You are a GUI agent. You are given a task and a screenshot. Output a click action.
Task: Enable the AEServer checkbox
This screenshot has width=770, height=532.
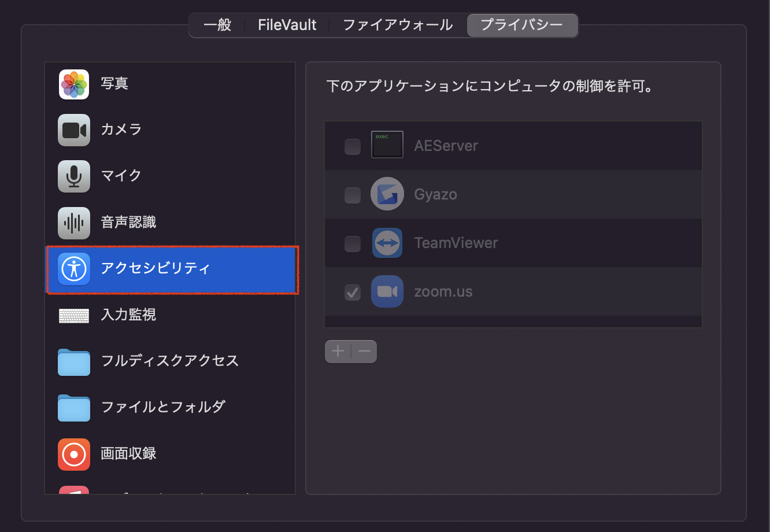(x=353, y=147)
